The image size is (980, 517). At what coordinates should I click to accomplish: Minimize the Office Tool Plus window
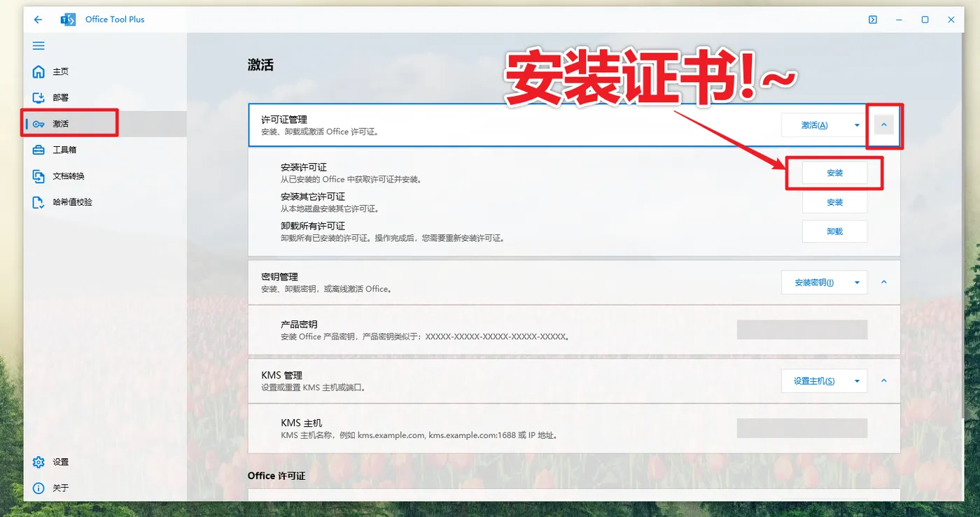click(899, 20)
